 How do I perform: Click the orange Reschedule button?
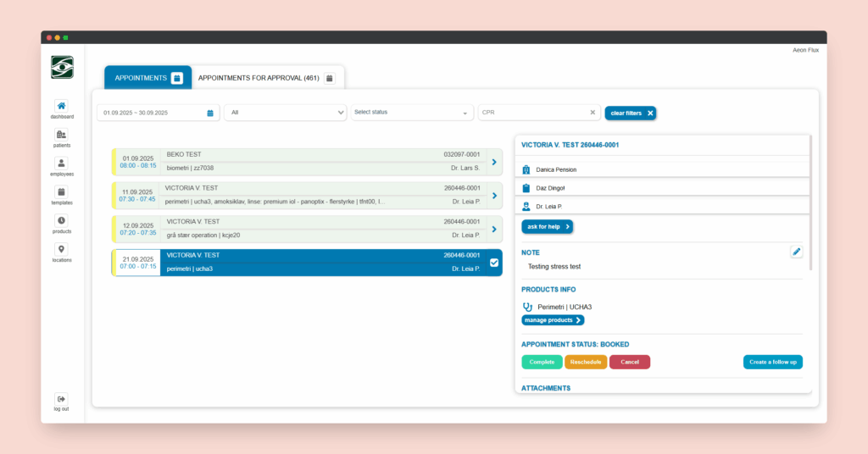(586, 363)
